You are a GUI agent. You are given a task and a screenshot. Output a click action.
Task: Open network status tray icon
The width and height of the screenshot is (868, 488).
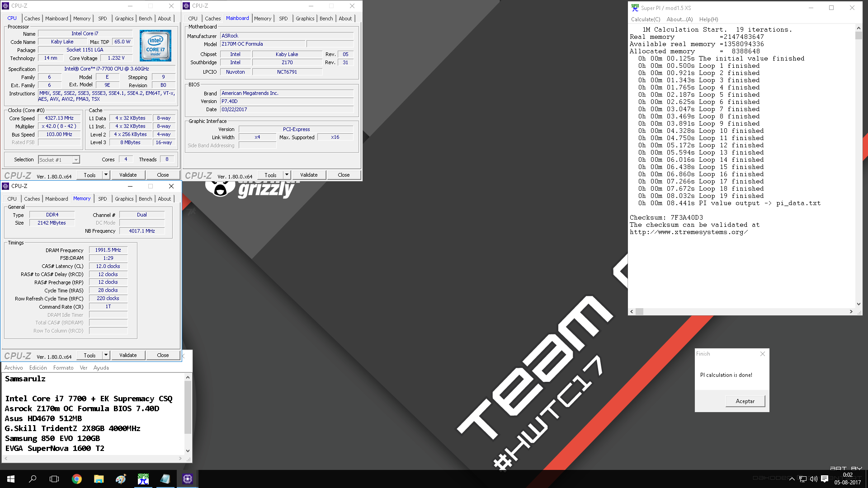click(803, 479)
